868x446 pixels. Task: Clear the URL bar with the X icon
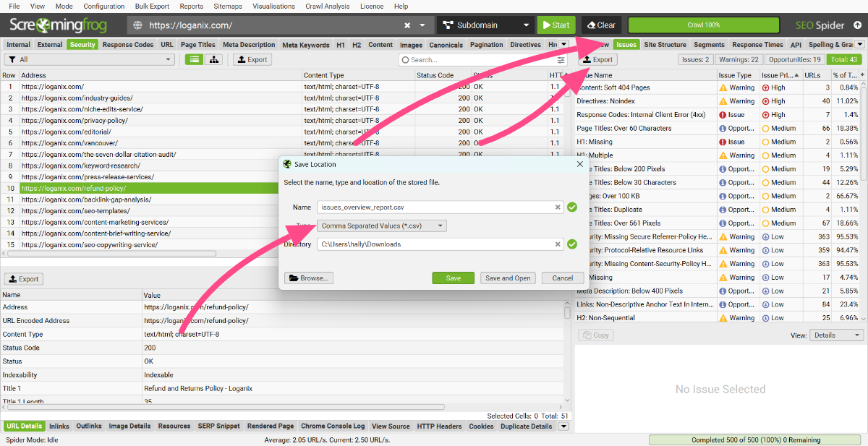coord(407,25)
